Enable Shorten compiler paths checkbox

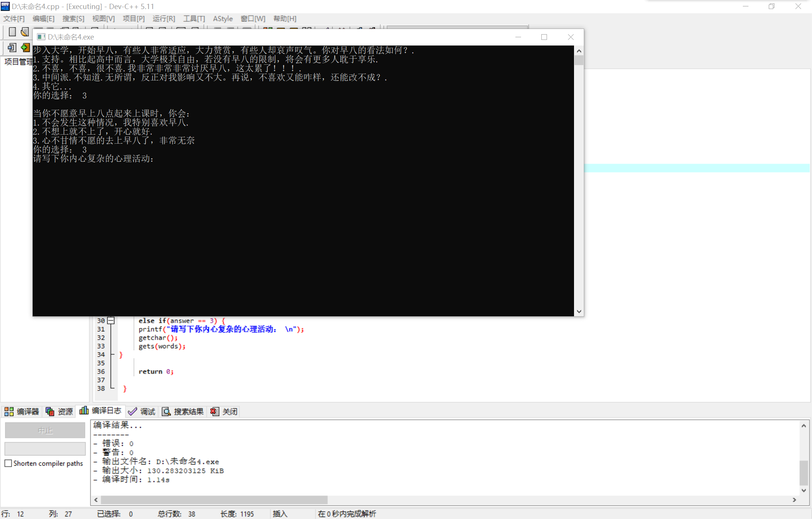[8, 463]
